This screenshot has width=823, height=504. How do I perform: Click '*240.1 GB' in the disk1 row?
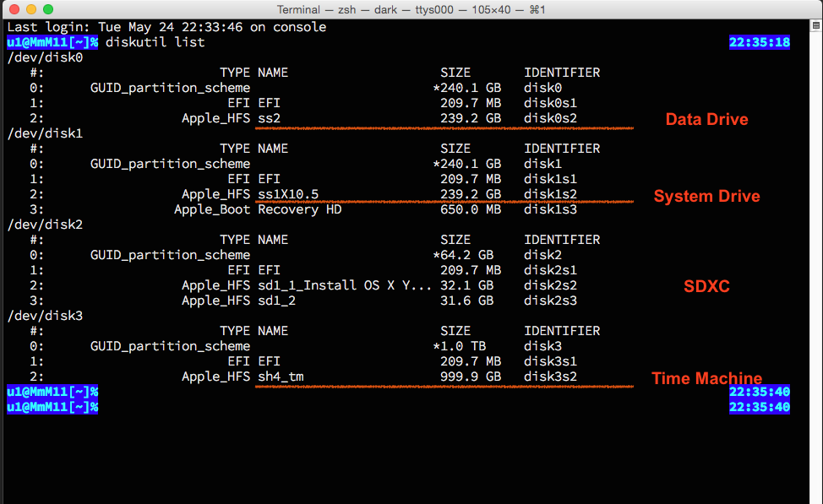tap(467, 164)
